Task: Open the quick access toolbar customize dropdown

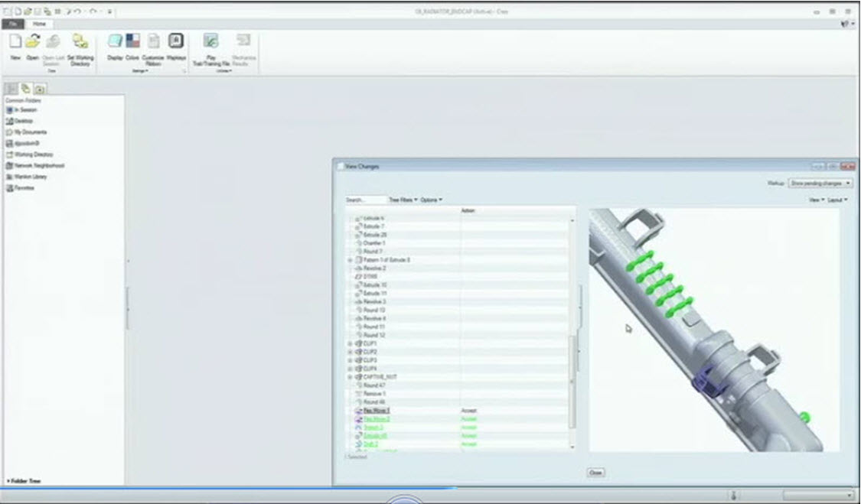Action: click(109, 11)
